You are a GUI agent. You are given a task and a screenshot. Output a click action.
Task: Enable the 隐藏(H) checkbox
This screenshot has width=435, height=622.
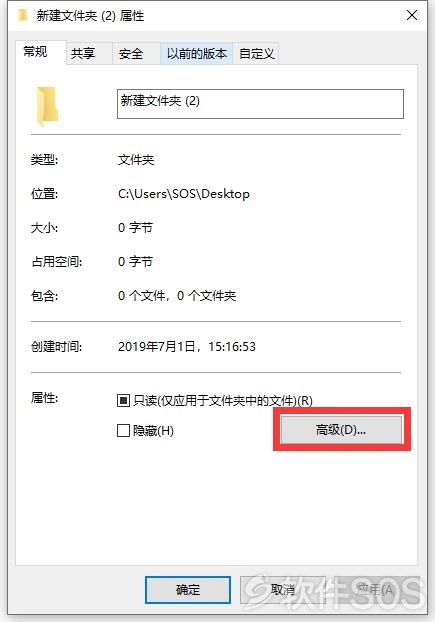coord(123,430)
